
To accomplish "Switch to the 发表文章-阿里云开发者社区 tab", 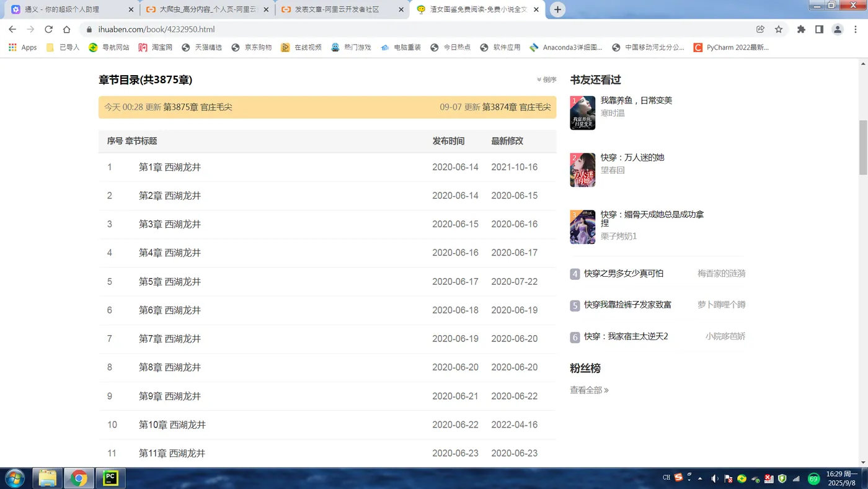I will pos(341,9).
